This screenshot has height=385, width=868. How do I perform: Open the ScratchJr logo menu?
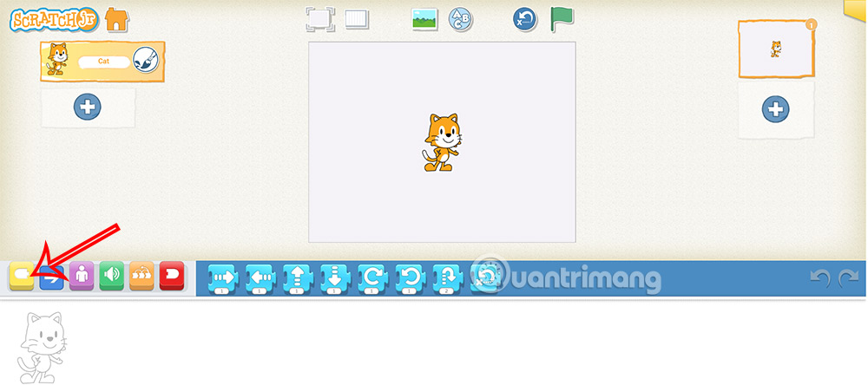pyautogui.click(x=53, y=20)
